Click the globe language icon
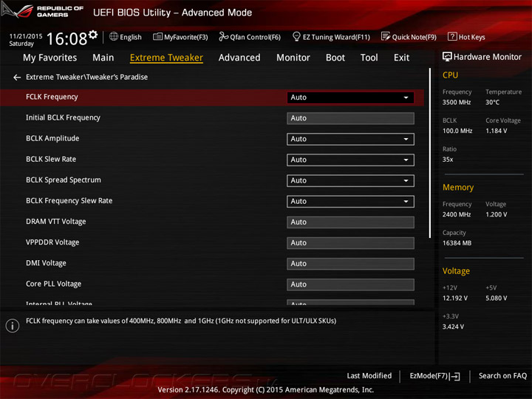The image size is (532, 399). pyautogui.click(x=114, y=37)
